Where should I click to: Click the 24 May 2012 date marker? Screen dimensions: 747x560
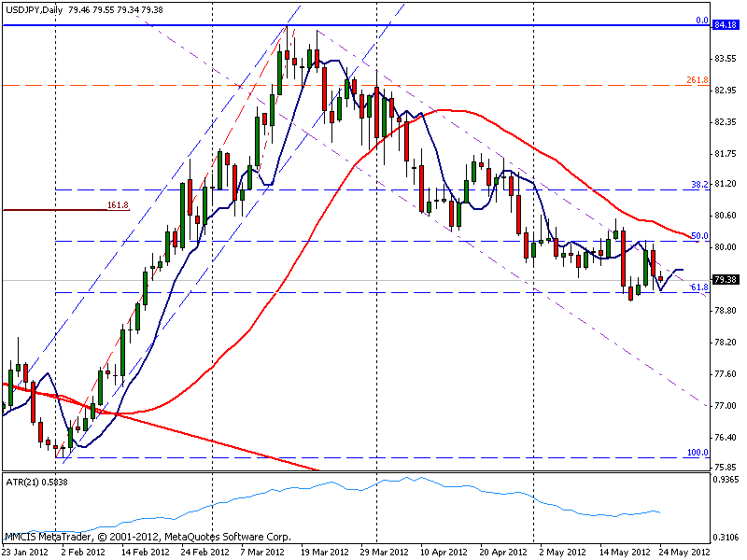pos(684,552)
